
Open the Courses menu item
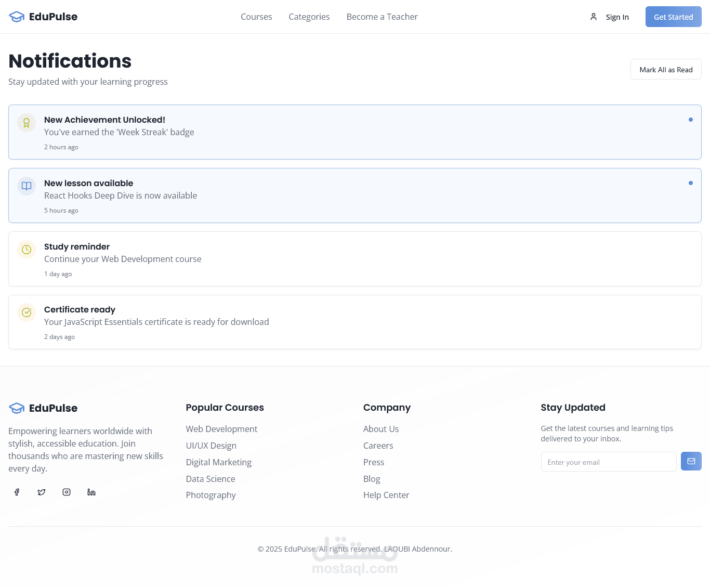coord(256,17)
